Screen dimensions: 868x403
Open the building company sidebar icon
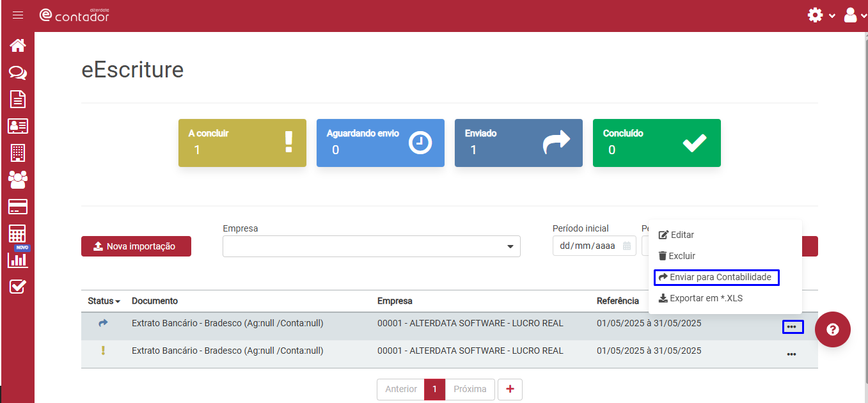(x=18, y=153)
